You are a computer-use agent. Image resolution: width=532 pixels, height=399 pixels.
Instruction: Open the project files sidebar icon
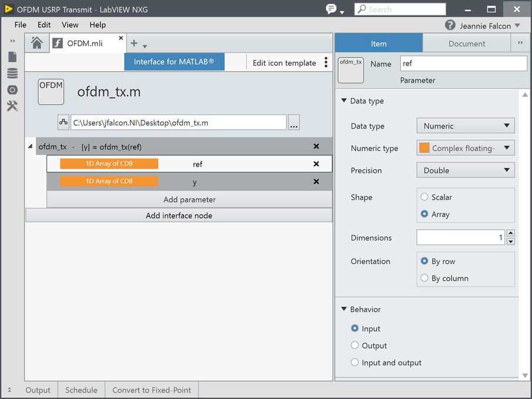[12, 57]
